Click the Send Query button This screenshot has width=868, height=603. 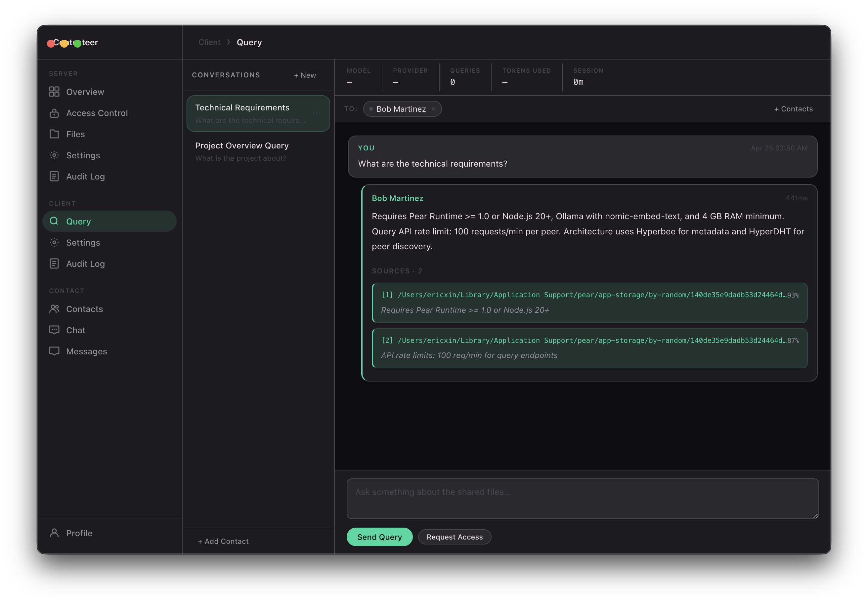coord(379,537)
